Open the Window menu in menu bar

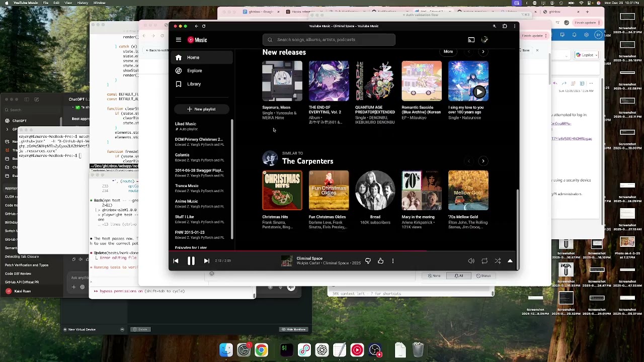click(99, 3)
